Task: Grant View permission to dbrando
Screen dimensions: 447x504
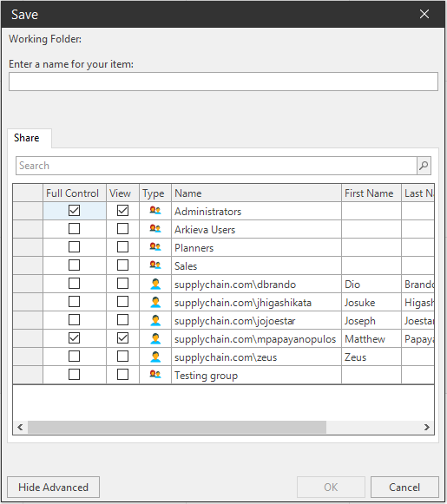Action: [123, 284]
